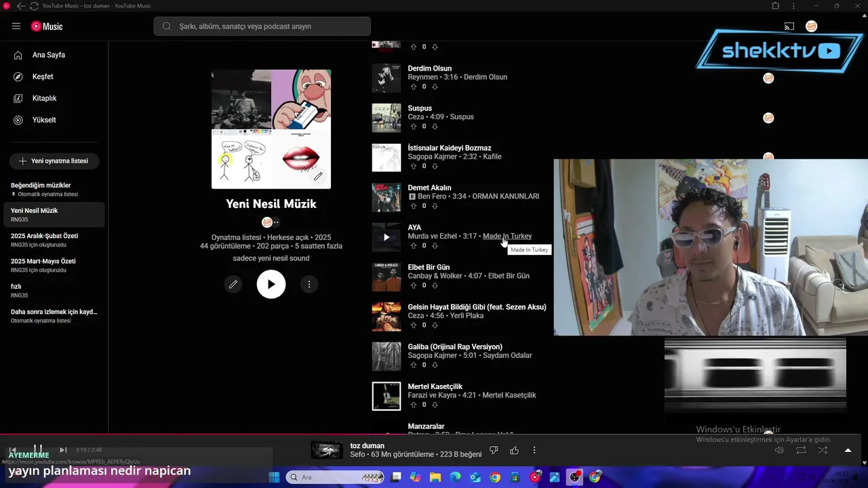
Task: Open the account avatar in top bar
Action: click(x=811, y=26)
